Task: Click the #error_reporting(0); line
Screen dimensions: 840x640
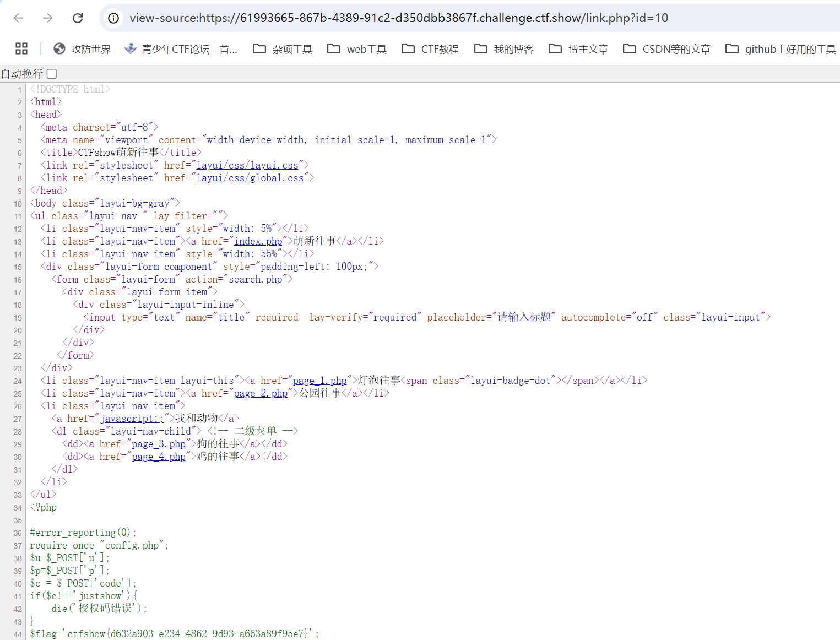Action: (x=83, y=533)
